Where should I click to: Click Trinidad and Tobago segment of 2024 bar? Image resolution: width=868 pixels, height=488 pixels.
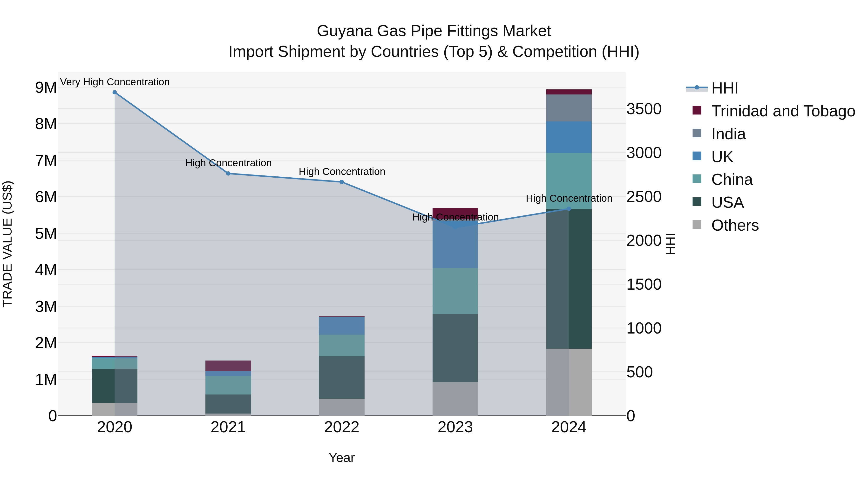coord(569,92)
